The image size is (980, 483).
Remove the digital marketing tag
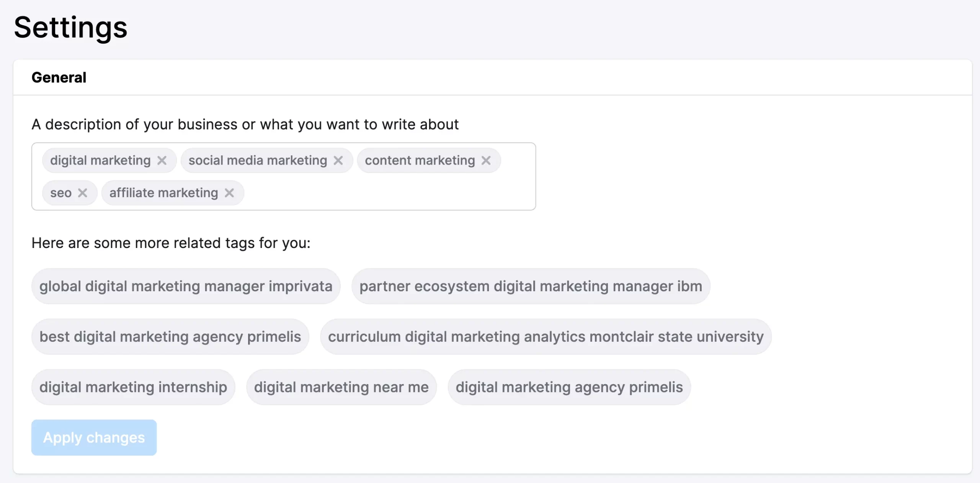(162, 160)
